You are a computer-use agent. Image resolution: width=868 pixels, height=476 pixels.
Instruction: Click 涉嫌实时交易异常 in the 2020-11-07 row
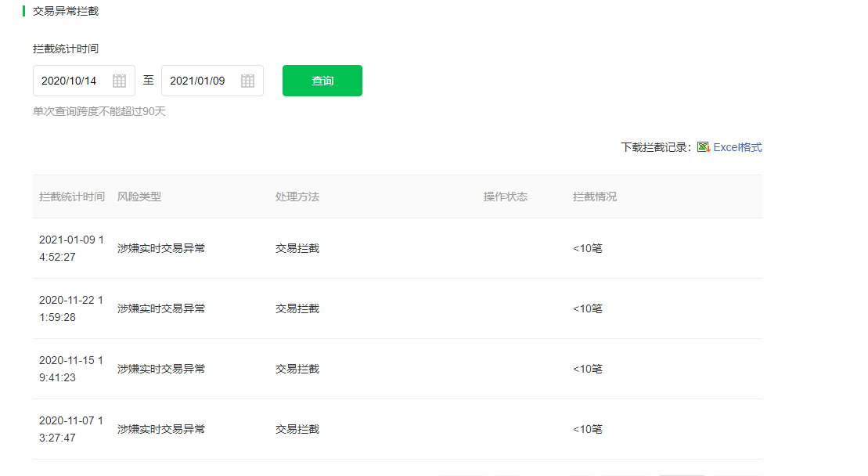161,430
